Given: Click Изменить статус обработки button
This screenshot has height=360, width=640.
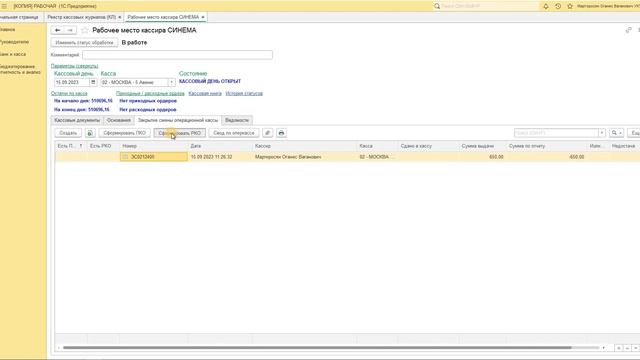Looking at the screenshot, I should [84, 42].
